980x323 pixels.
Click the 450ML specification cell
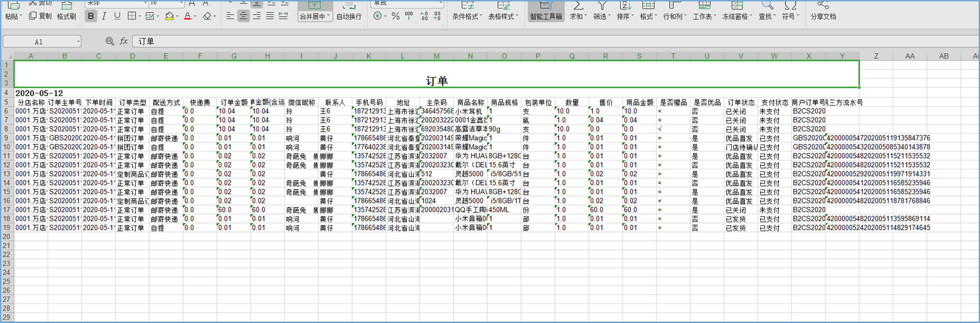point(505,210)
